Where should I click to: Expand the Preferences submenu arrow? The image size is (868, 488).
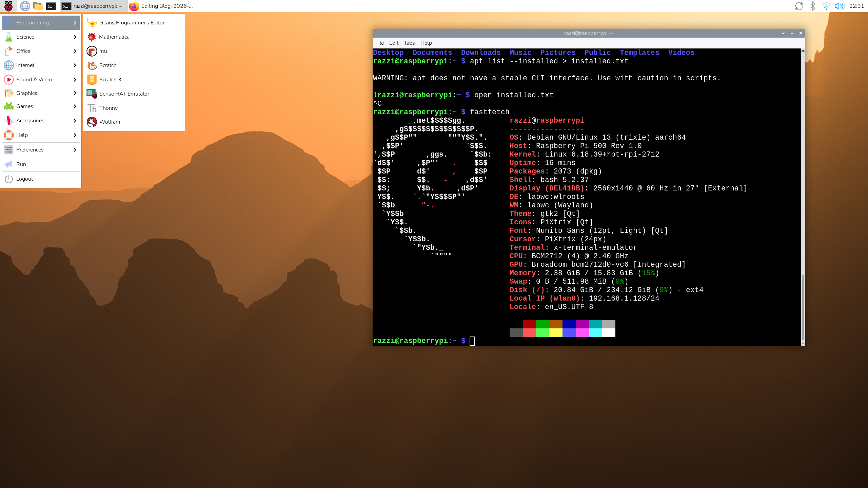click(75, 150)
